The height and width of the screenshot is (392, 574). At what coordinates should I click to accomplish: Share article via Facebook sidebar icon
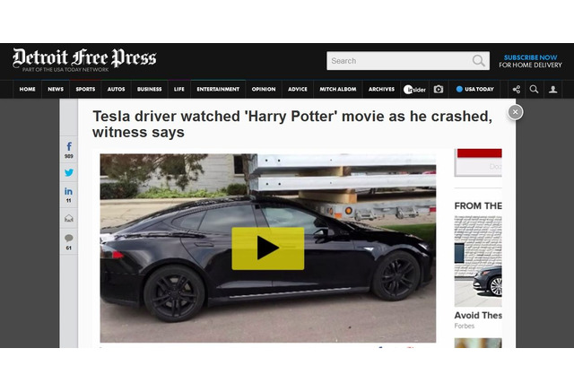(x=69, y=147)
